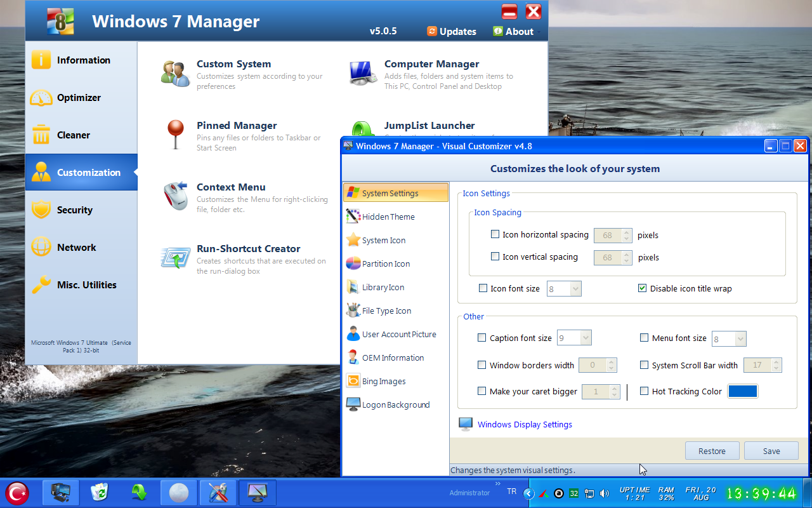Viewport: 812px width, 508px height.
Task: Switch to the Customization category
Action: (x=81, y=172)
